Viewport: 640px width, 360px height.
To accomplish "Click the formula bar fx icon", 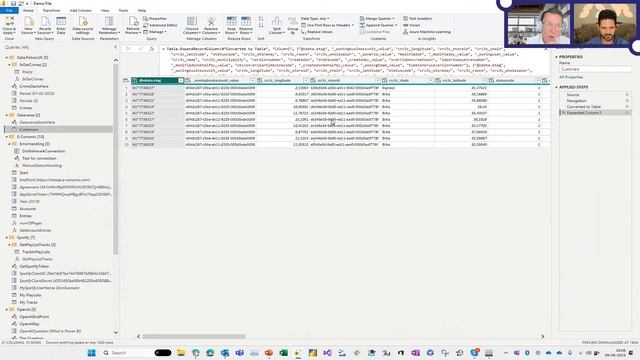I will 152,49.
